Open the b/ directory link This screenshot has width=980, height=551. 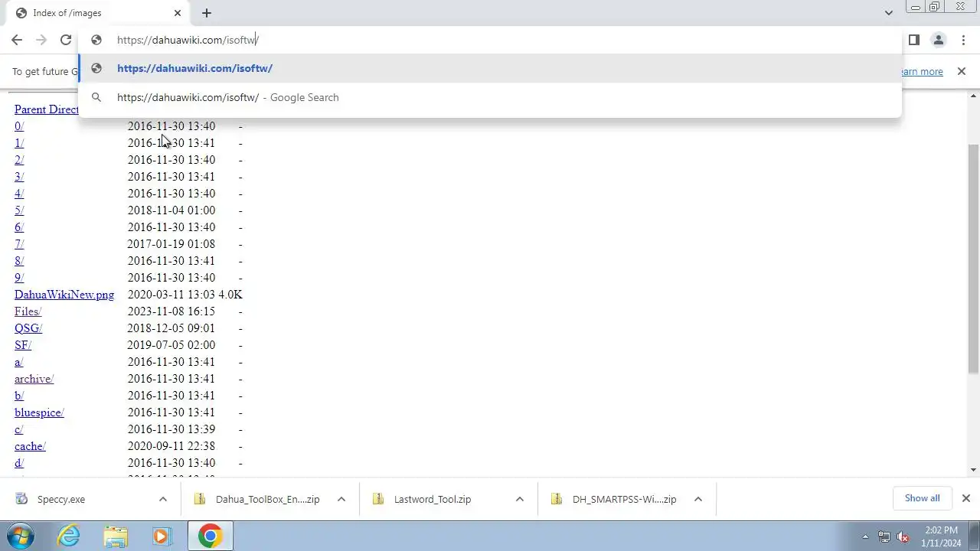[x=19, y=396]
